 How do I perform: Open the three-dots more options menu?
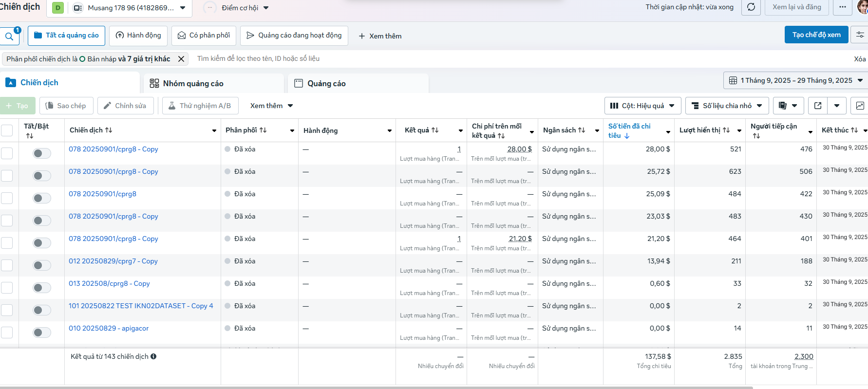[843, 7]
